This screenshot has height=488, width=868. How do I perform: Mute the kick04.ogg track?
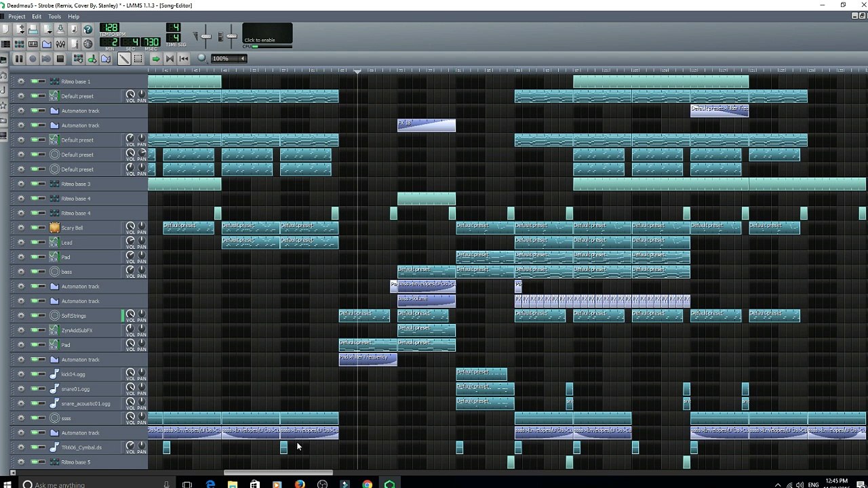pos(34,374)
